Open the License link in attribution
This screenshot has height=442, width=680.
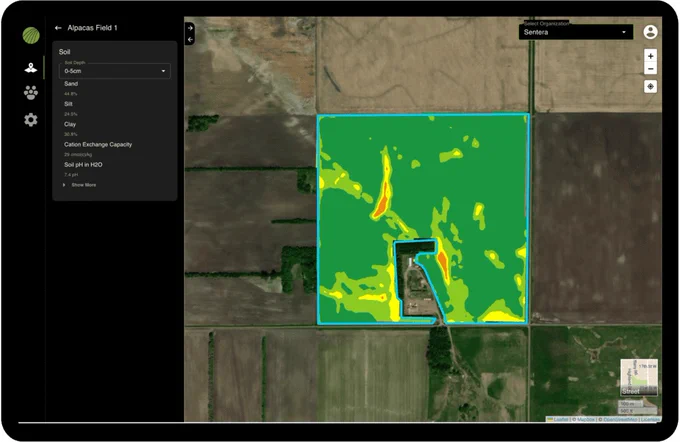[651, 419]
